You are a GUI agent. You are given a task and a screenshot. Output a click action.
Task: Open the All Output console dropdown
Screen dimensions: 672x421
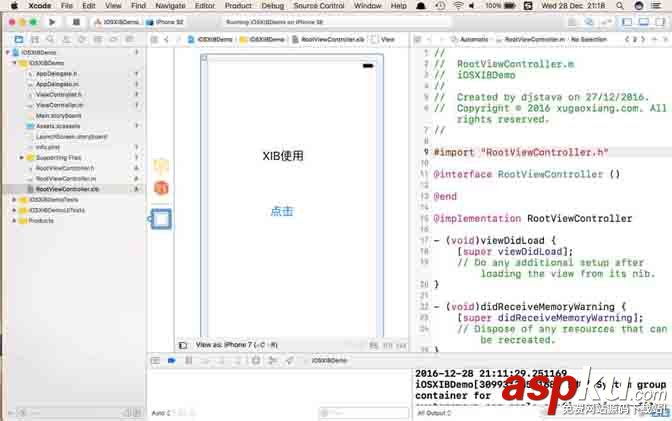(x=434, y=413)
